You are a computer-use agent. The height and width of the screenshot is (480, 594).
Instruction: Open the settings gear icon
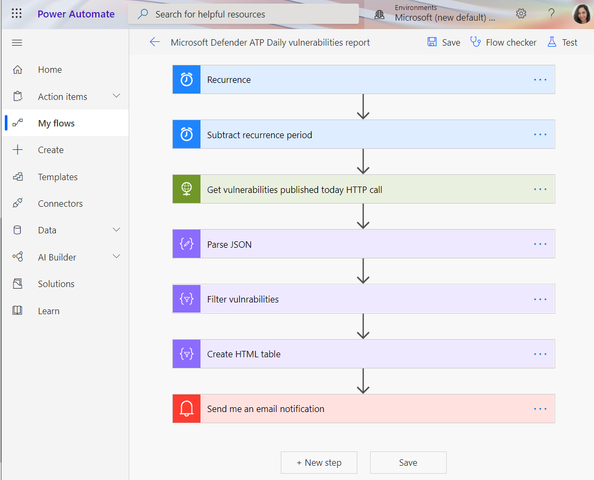point(521,14)
